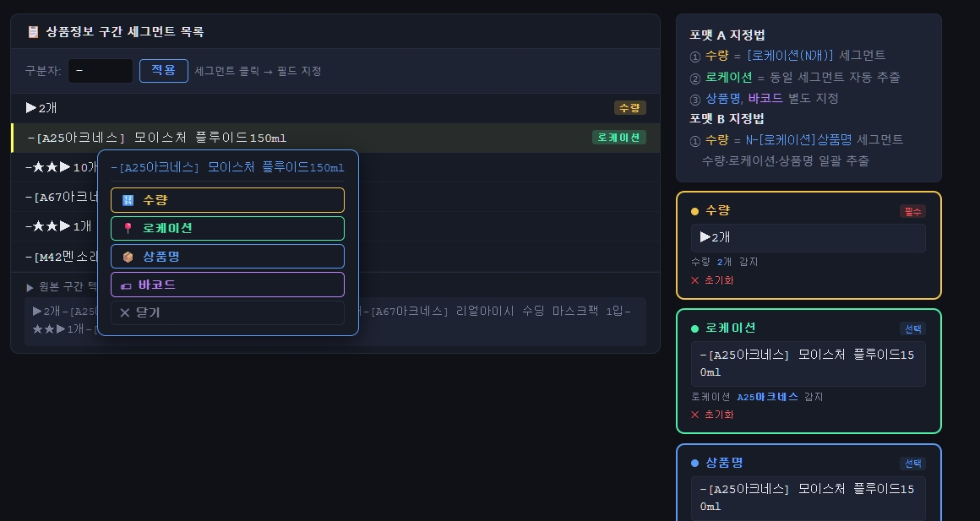Toggle the yellow status dot beside 수량 card
This screenshot has width=980, height=521.
tap(694, 211)
